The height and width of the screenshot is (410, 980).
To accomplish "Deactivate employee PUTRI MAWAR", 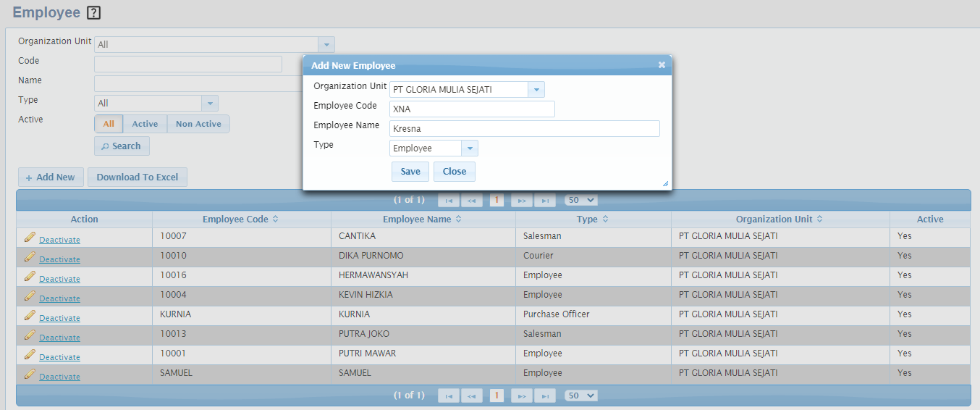I will pos(59,357).
